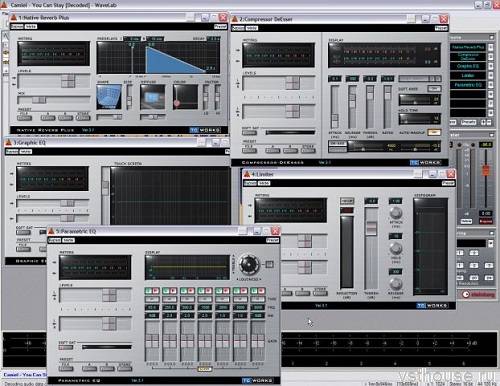This screenshot has height=386, width=500.
Task: Toggle Auto Makeup on the Compressor DeEsser
Action: [x=434, y=132]
